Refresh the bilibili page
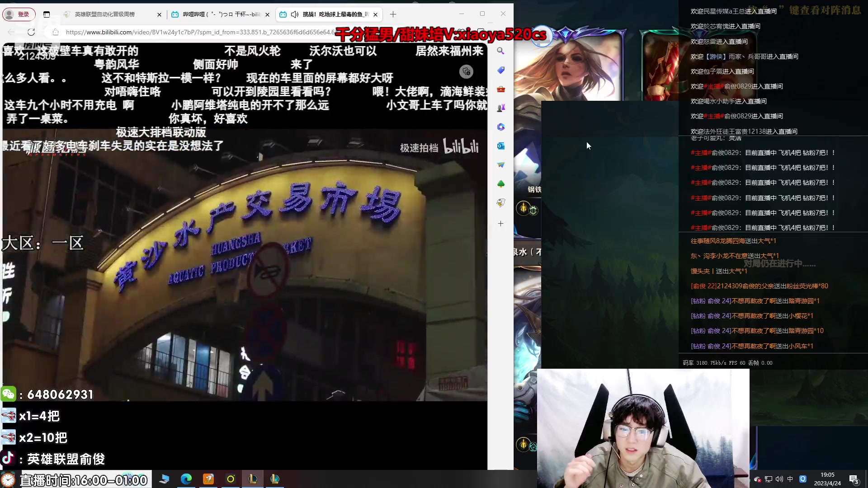This screenshot has height=488, width=868. point(31,32)
